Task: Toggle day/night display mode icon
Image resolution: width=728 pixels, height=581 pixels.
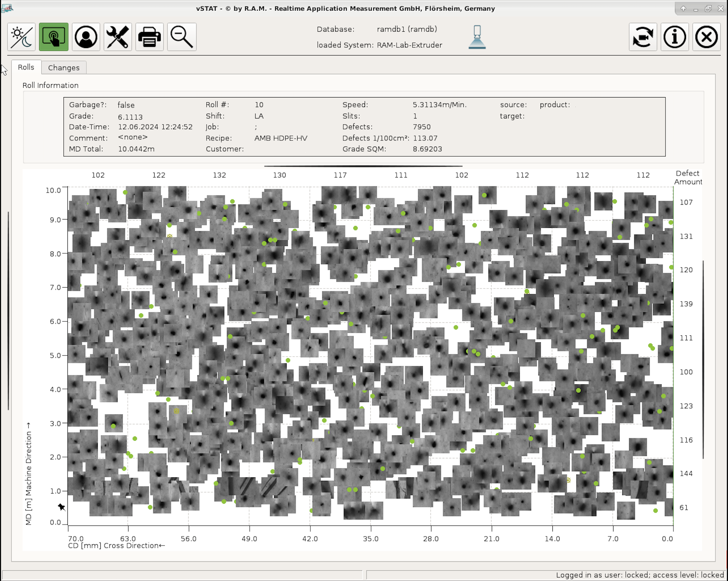Action: [21, 37]
